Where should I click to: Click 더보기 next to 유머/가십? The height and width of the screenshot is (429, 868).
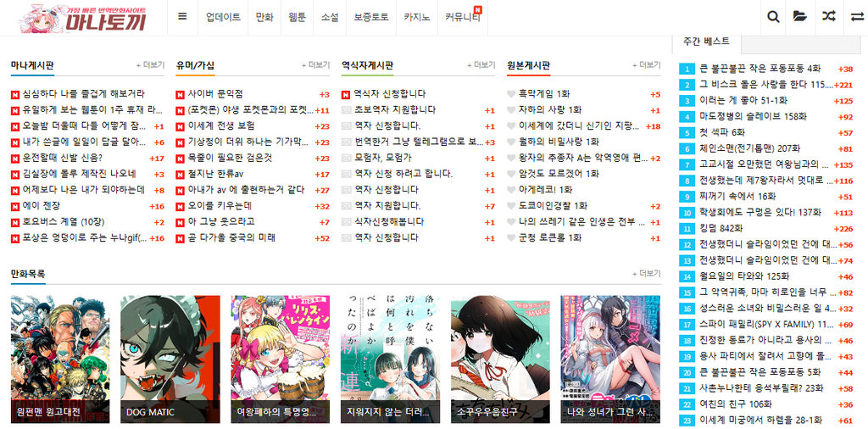pos(315,65)
